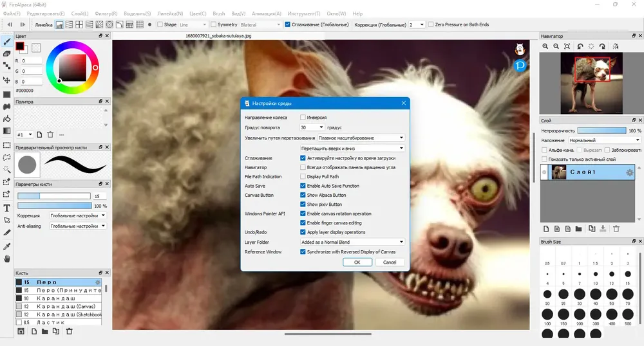Viewport: 644px width, 346px height.
Task: Select the Карандаш (Canvas) brush
Action: pos(59,306)
